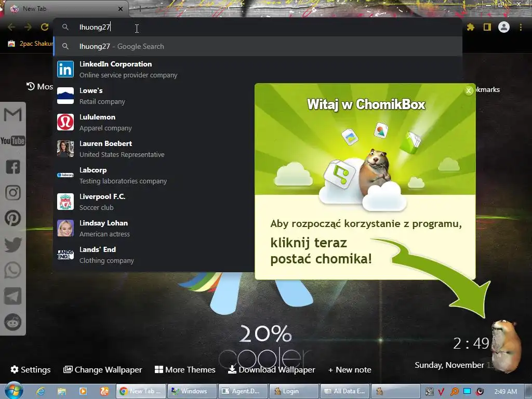Open YouTube shortcut in the sidebar
Screen dimensions: 532x399
click(x=13, y=140)
